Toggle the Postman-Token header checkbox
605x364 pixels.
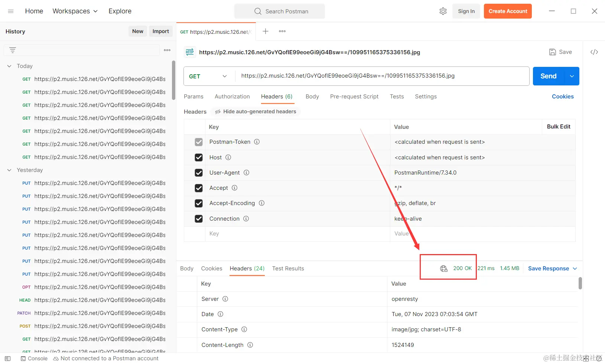[x=199, y=142]
